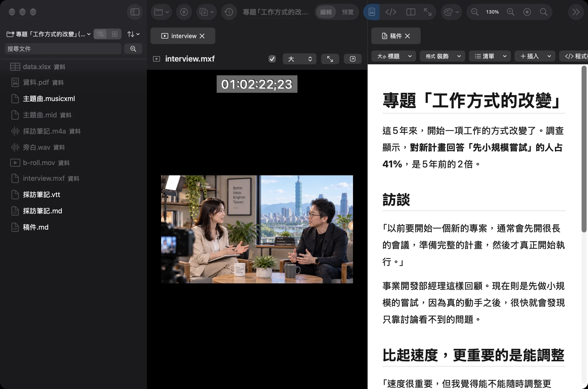Zoom in with the plus magnifier
The width and height of the screenshot is (588, 389).
pos(511,12)
